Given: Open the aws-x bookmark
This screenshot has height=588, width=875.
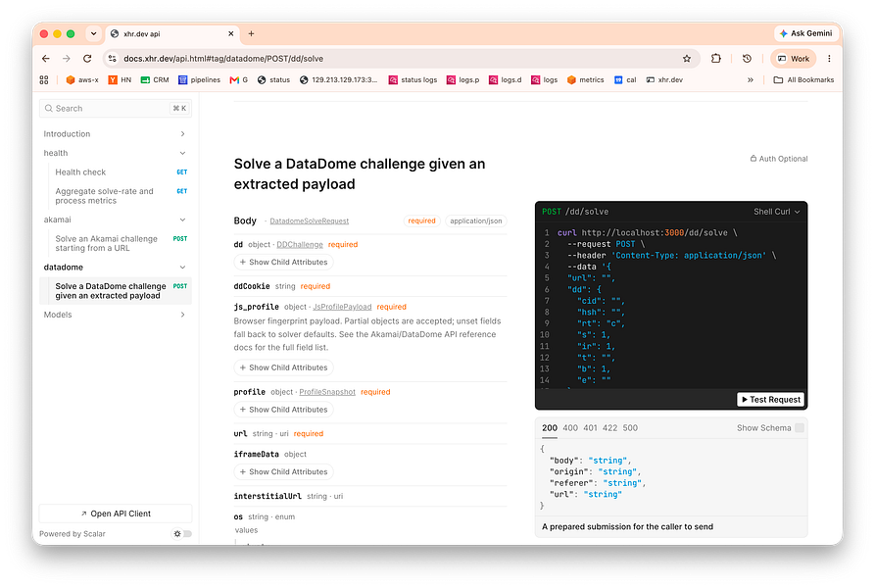Looking at the screenshot, I should click(82, 79).
